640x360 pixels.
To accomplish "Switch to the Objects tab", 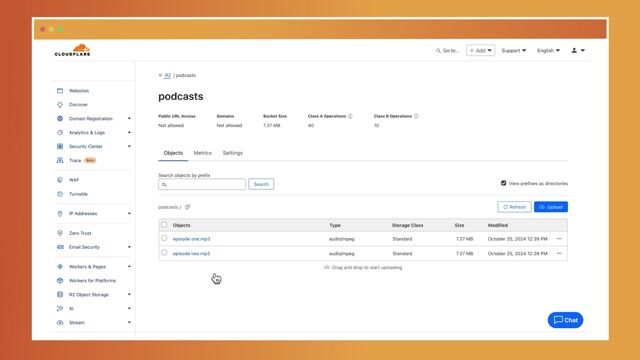I will [173, 153].
